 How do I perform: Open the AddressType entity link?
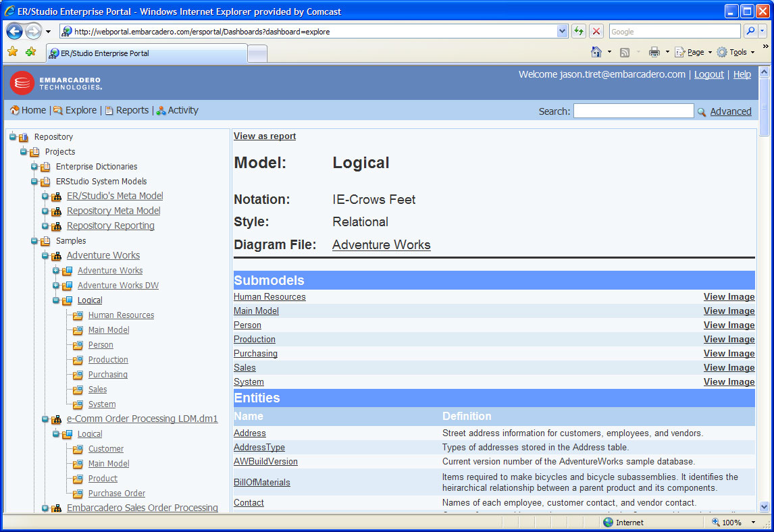pyautogui.click(x=259, y=448)
